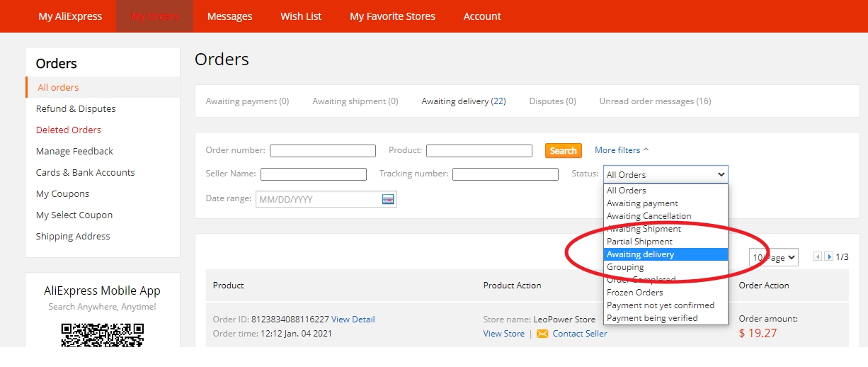
Task: Choose Payment not yet confirmed option
Action: 666,305
